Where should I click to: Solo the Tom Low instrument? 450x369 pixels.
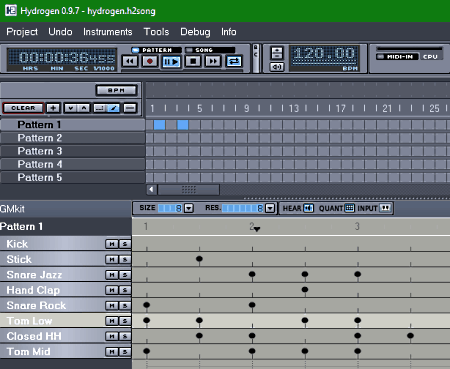point(125,321)
